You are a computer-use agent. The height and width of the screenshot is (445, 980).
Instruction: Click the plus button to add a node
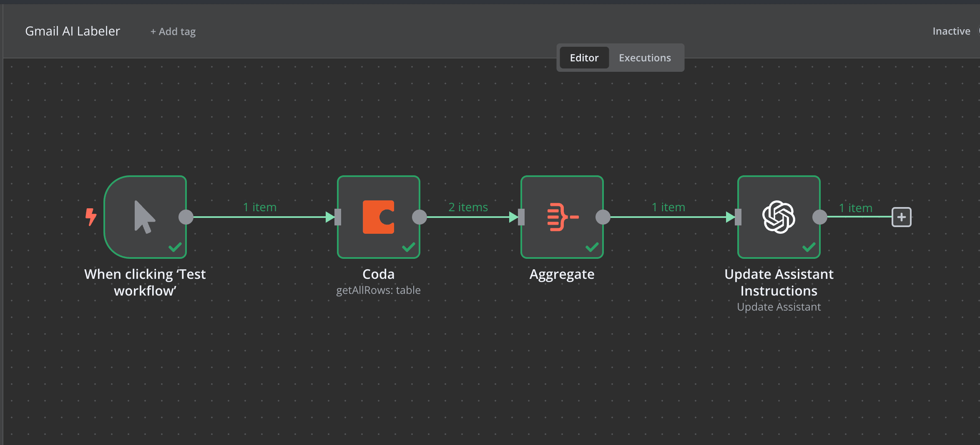coord(901,217)
